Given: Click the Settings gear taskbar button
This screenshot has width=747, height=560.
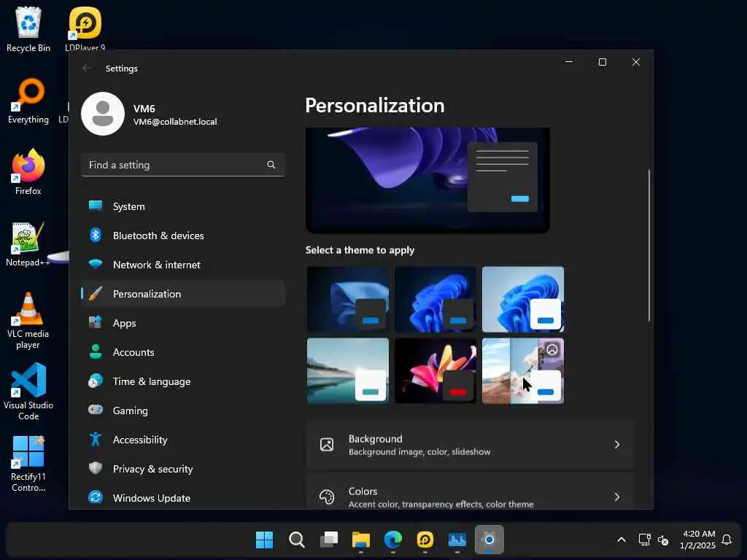Looking at the screenshot, I should tap(489, 540).
